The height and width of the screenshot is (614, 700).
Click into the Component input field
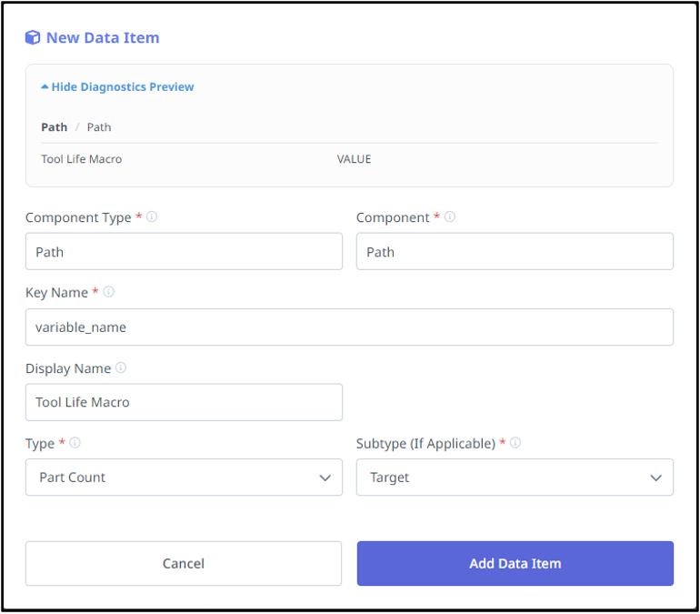click(x=515, y=252)
